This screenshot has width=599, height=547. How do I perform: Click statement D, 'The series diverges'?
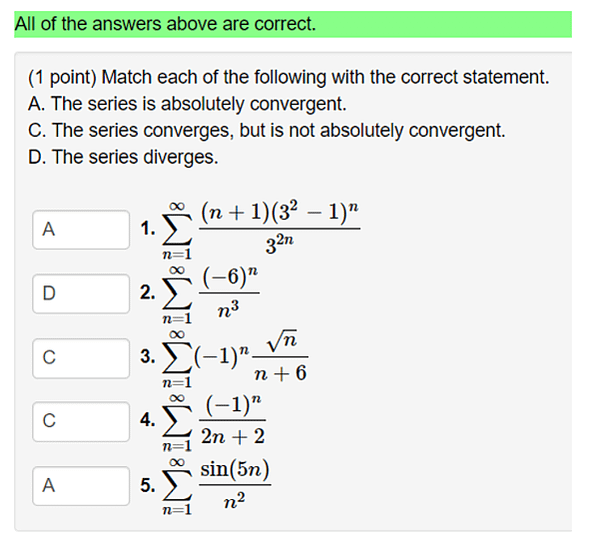[123, 157]
